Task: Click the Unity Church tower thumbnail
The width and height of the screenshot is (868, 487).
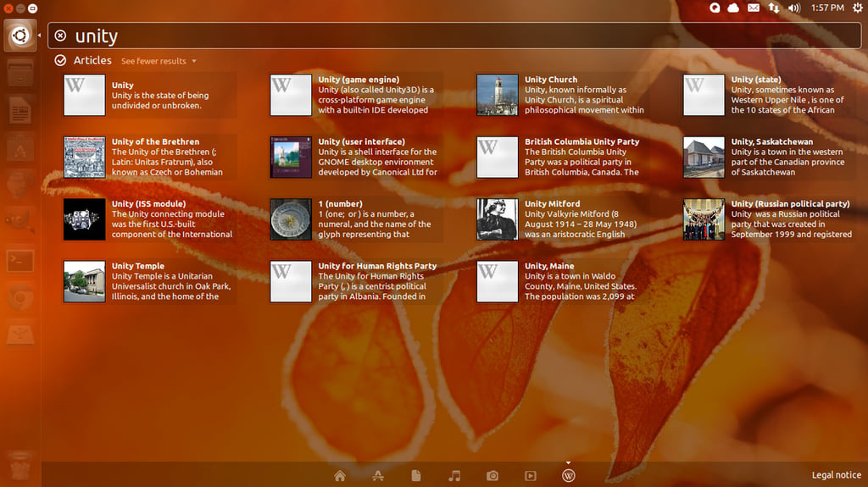Action: point(497,95)
